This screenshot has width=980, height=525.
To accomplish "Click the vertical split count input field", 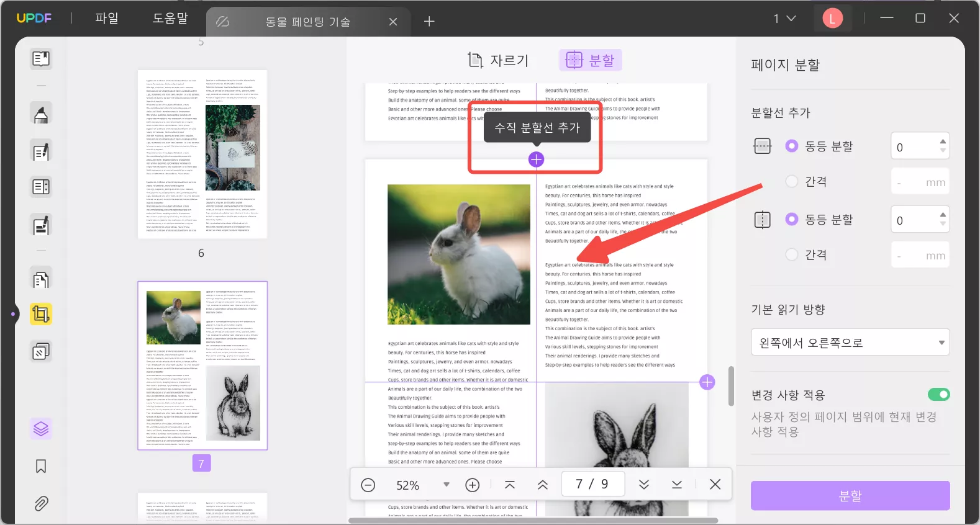I will pos(913,220).
